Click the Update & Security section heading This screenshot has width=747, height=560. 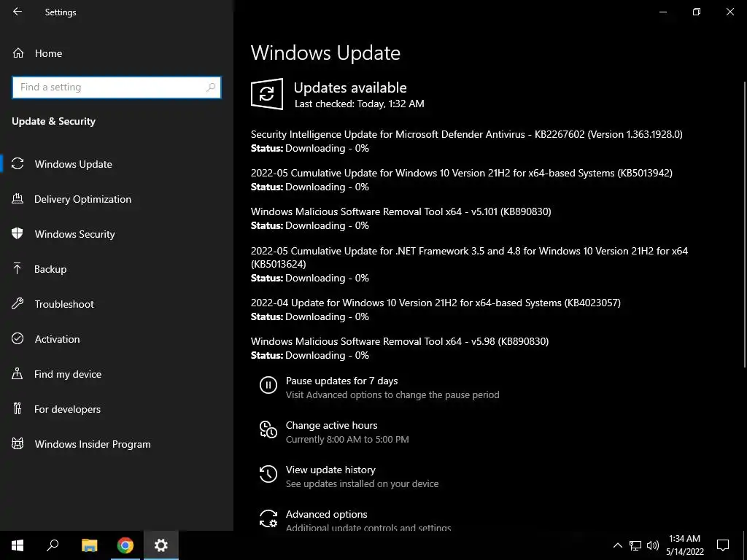53,121
